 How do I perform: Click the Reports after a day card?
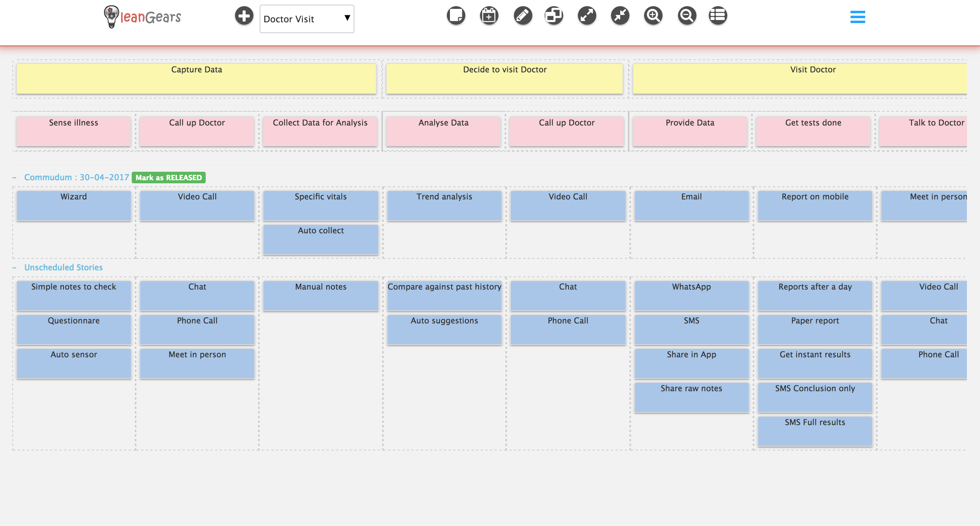(x=815, y=296)
